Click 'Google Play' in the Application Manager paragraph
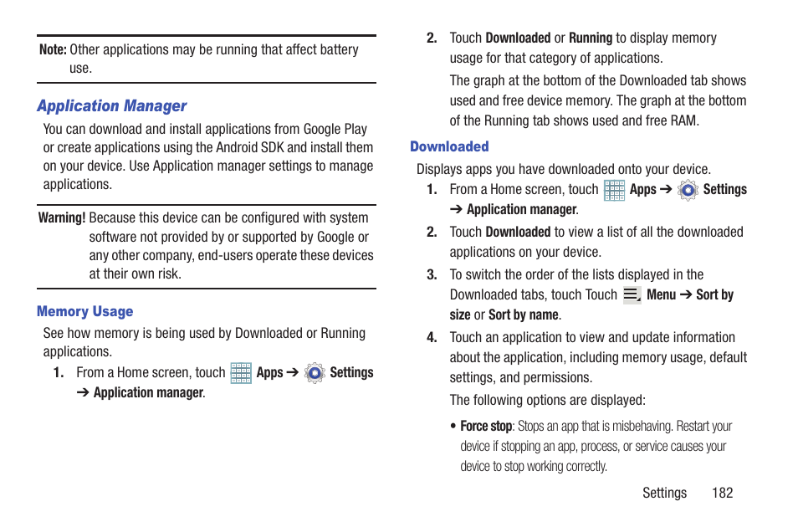This screenshot has width=798, height=532. pyautogui.click(x=335, y=130)
